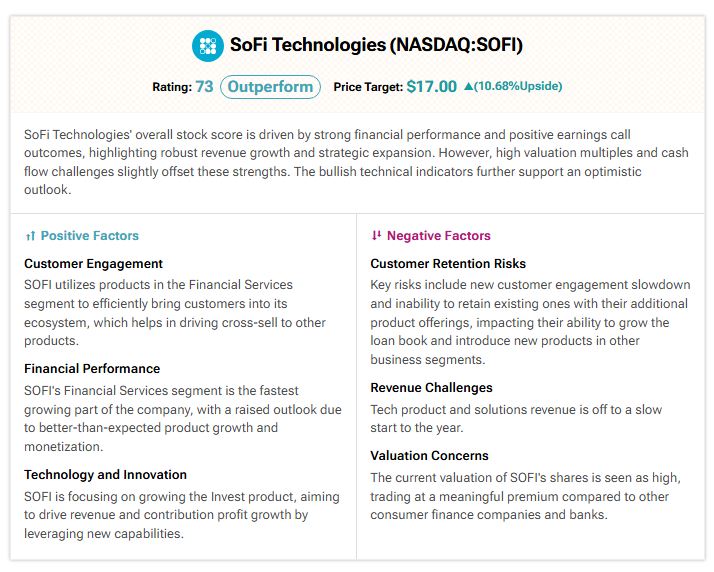Screen dimensions: 714x572
Task: Click the overall stock score summary paragraph
Action: coord(356,162)
